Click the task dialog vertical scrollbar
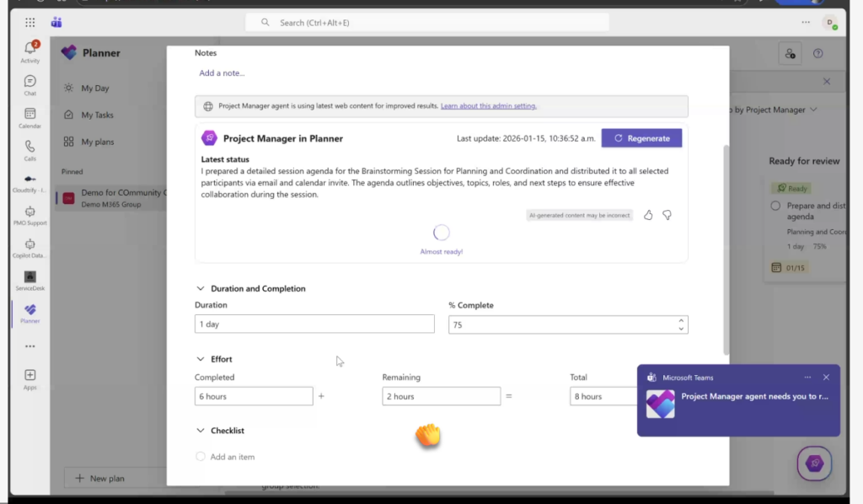The width and height of the screenshot is (863, 504). click(x=726, y=249)
